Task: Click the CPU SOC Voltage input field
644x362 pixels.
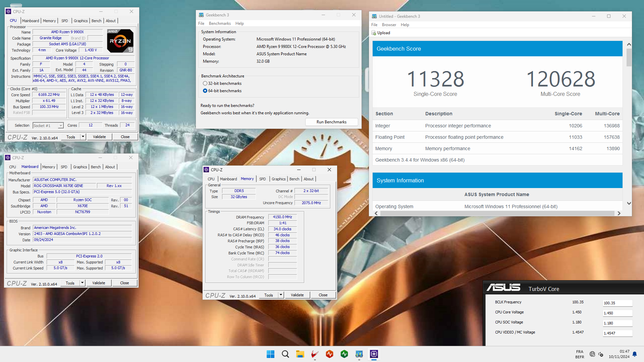Action: point(618,323)
